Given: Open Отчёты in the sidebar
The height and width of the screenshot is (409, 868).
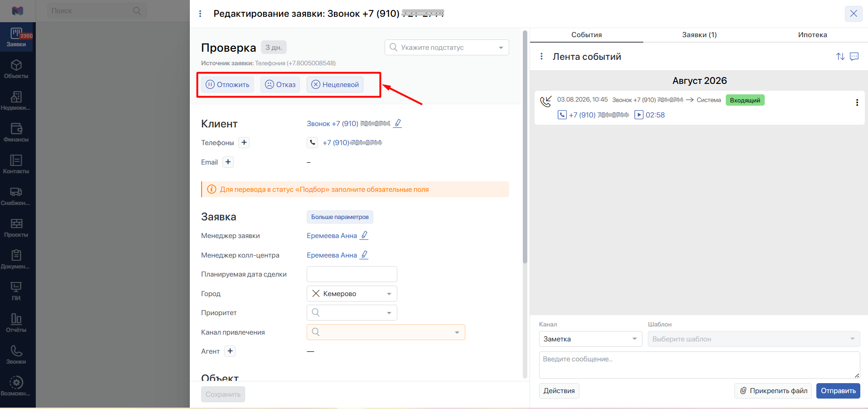Looking at the screenshot, I should click(16, 323).
